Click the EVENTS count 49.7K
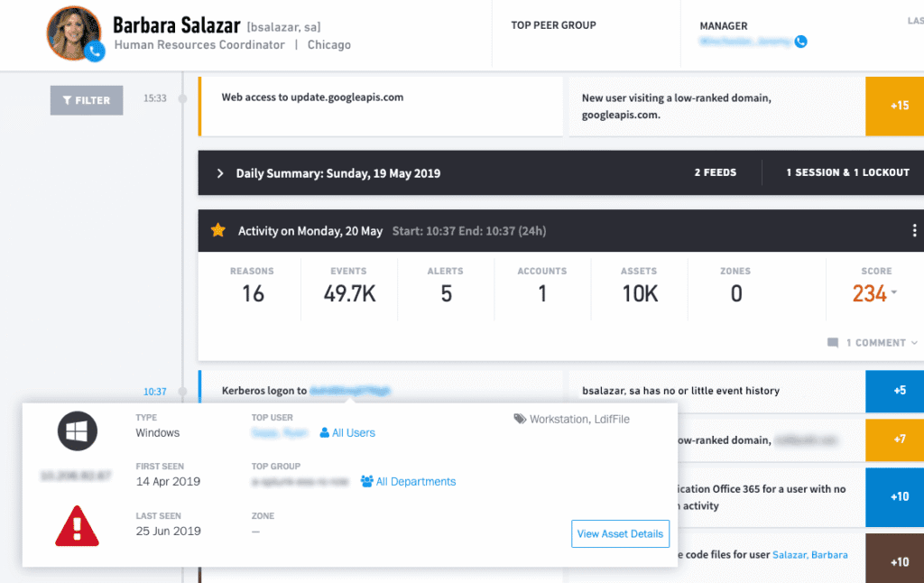The width and height of the screenshot is (924, 583). pyautogui.click(x=349, y=293)
